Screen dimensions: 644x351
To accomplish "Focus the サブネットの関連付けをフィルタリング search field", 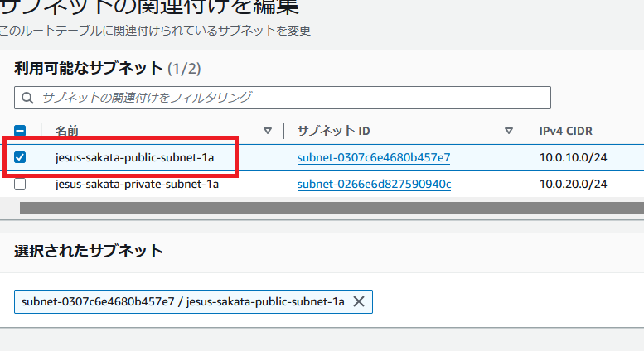I will (283, 98).
